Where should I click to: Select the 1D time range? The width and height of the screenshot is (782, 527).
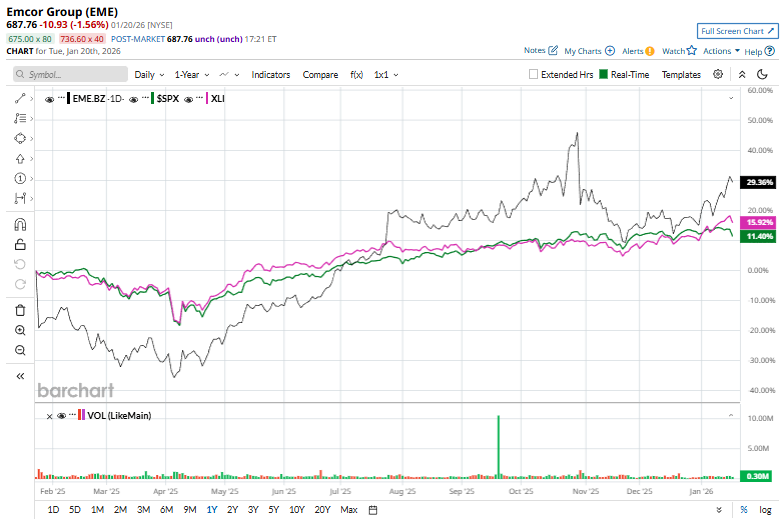[x=53, y=510]
